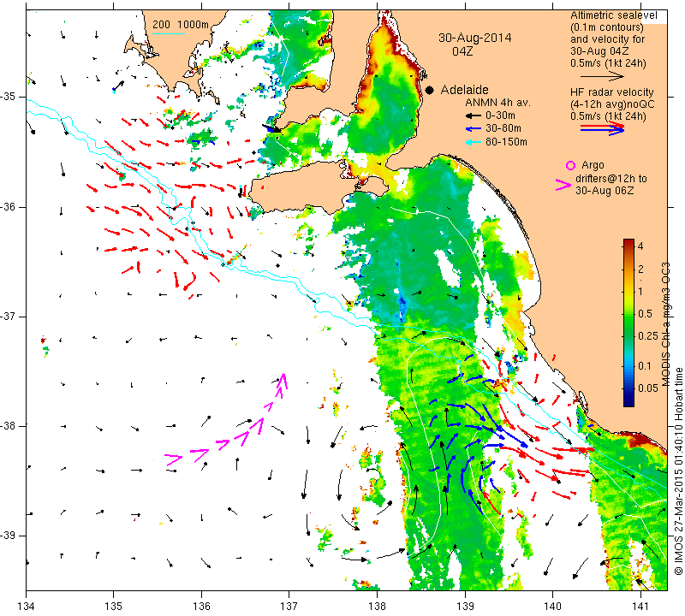
Task: Click the 'HF radar velocity' legend text
Action: 611,92
